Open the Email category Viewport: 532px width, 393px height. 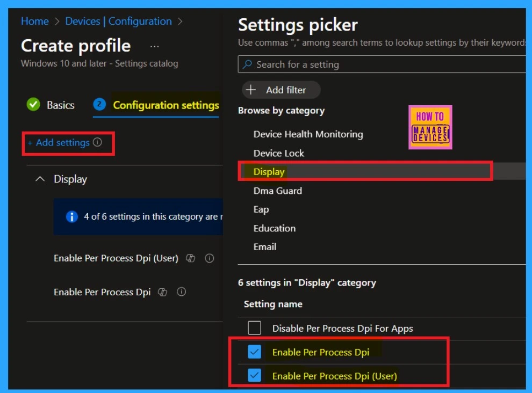(264, 247)
